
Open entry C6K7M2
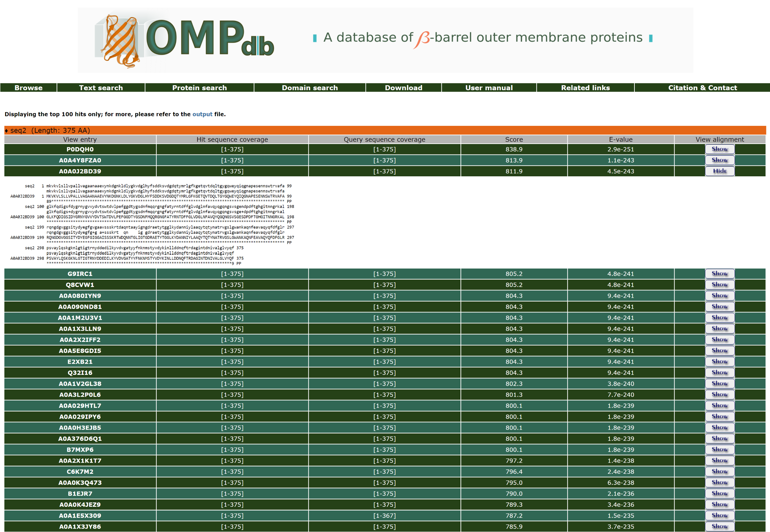tap(80, 472)
